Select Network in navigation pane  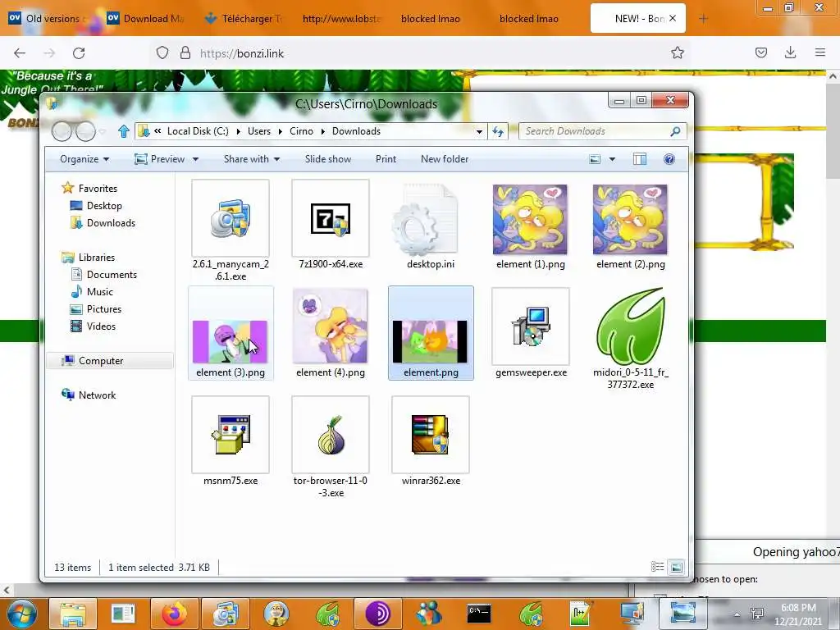[97, 395]
